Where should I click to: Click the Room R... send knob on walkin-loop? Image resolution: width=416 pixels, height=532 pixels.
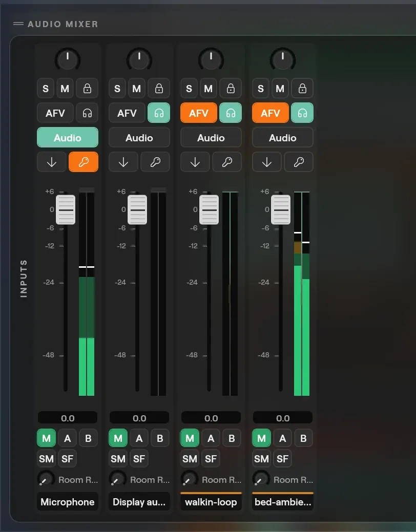tap(189, 479)
